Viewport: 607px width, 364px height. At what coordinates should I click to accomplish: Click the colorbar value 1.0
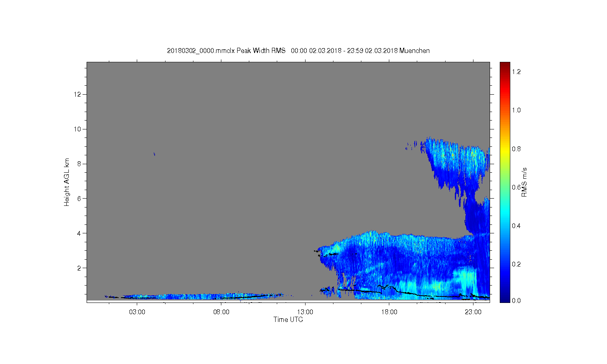(516, 110)
